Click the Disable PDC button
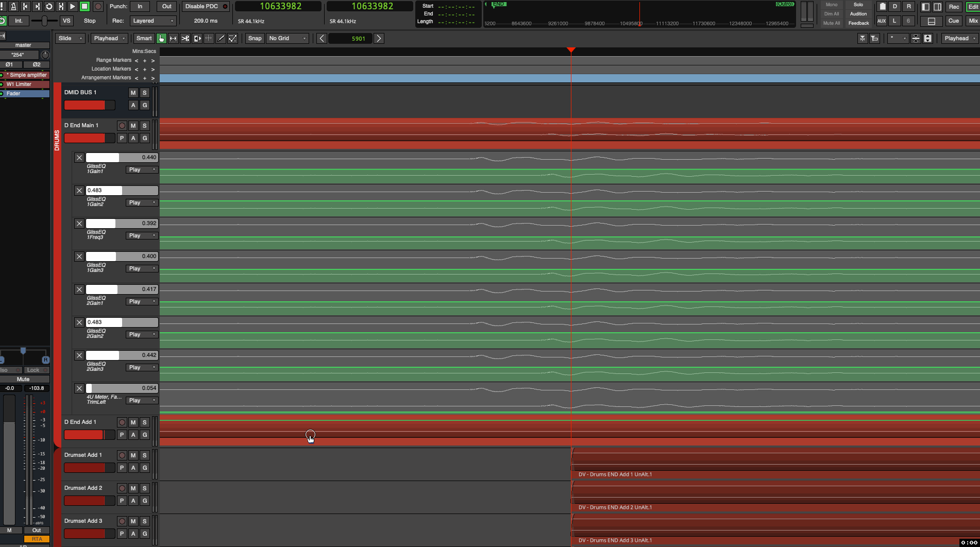This screenshot has width=980, height=547. pyautogui.click(x=205, y=7)
